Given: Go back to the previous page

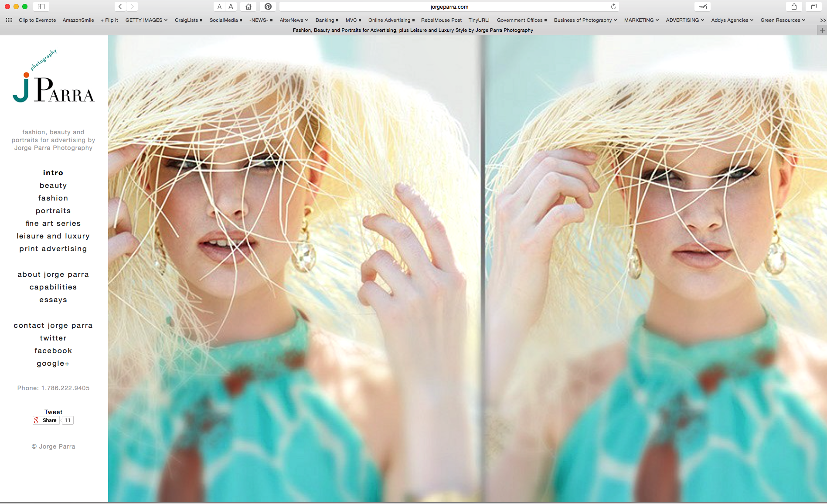Looking at the screenshot, I should pos(120,7).
